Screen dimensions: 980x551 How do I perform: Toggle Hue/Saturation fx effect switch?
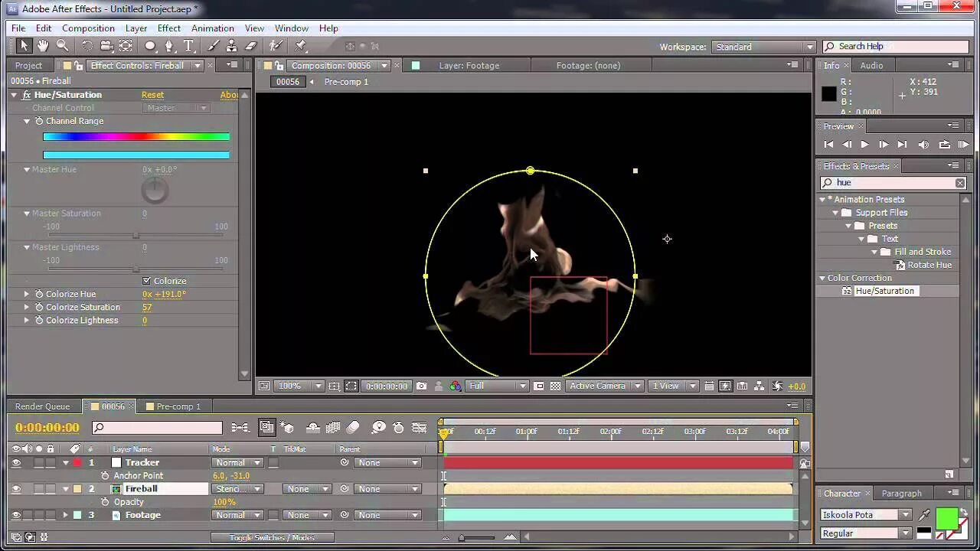coord(27,95)
